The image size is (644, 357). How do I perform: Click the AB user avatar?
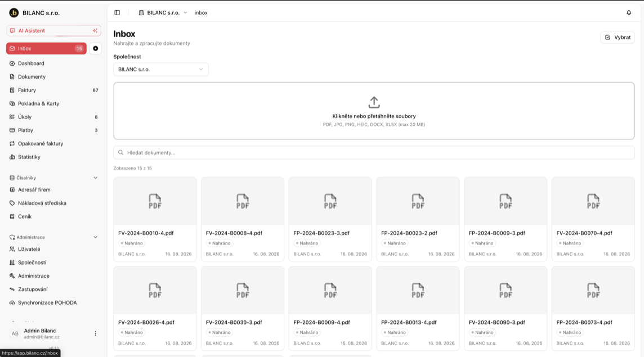click(x=15, y=333)
